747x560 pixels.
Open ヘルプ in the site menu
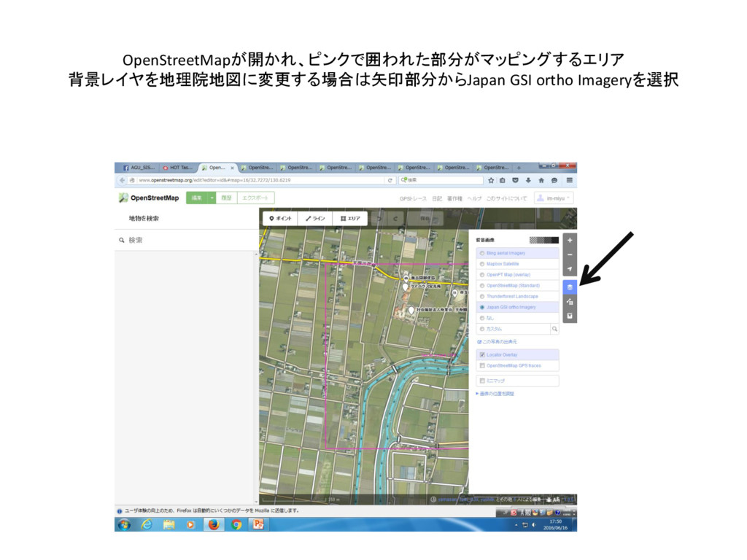point(474,198)
